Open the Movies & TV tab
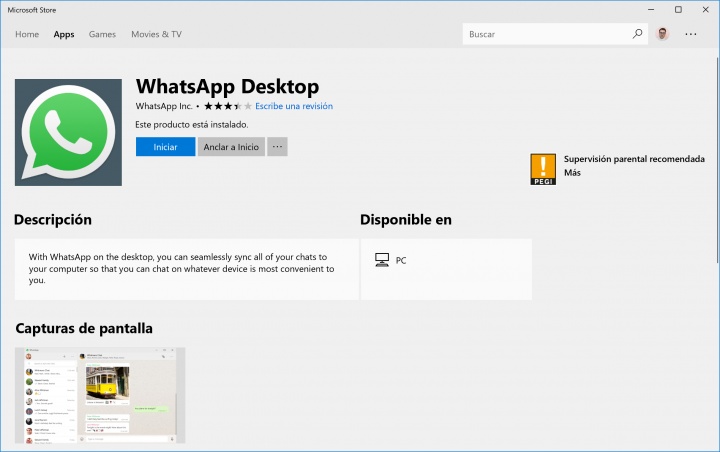Viewport: 720px width, 452px height. [x=157, y=34]
